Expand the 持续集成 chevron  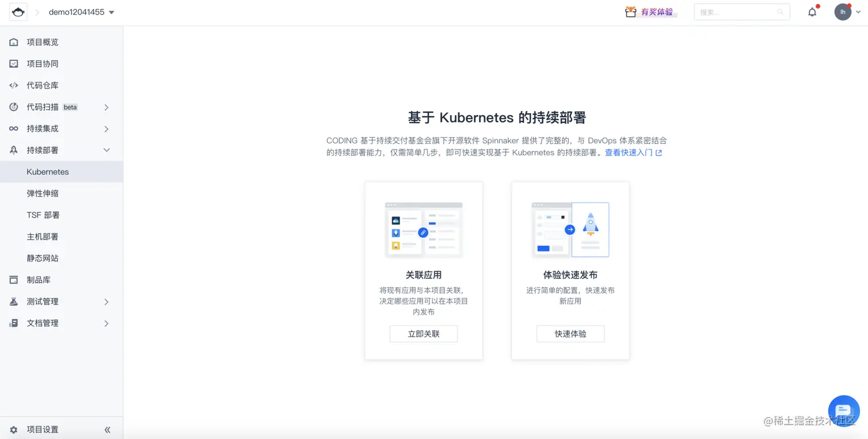click(x=106, y=129)
